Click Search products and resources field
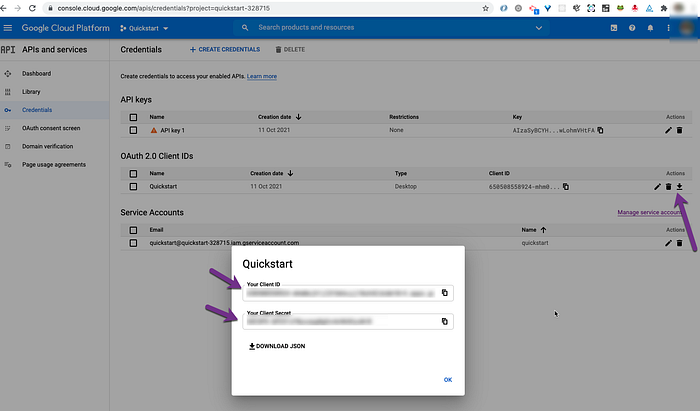The width and height of the screenshot is (700, 411). tap(306, 28)
